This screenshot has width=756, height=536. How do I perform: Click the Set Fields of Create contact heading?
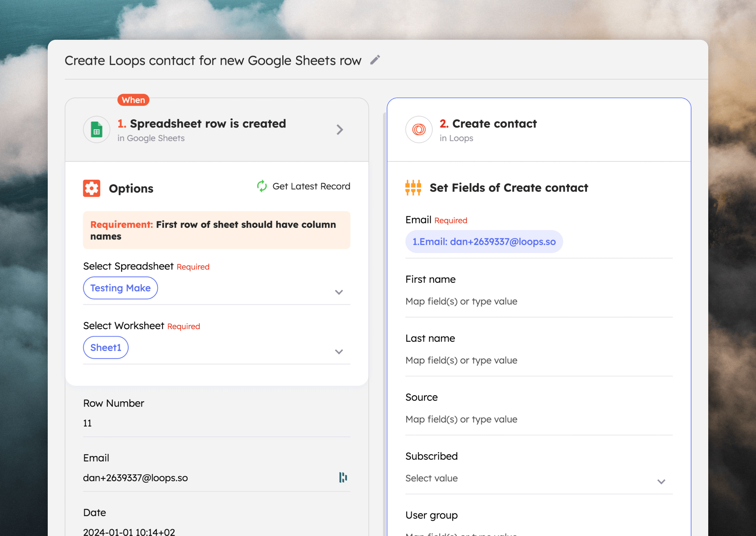[x=509, y=188]
